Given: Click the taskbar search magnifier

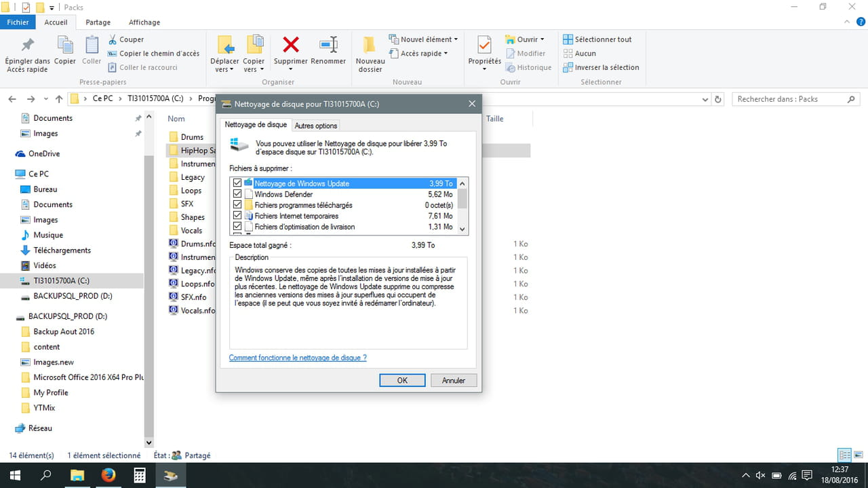Looking at the screenshot, I should 46,475.
